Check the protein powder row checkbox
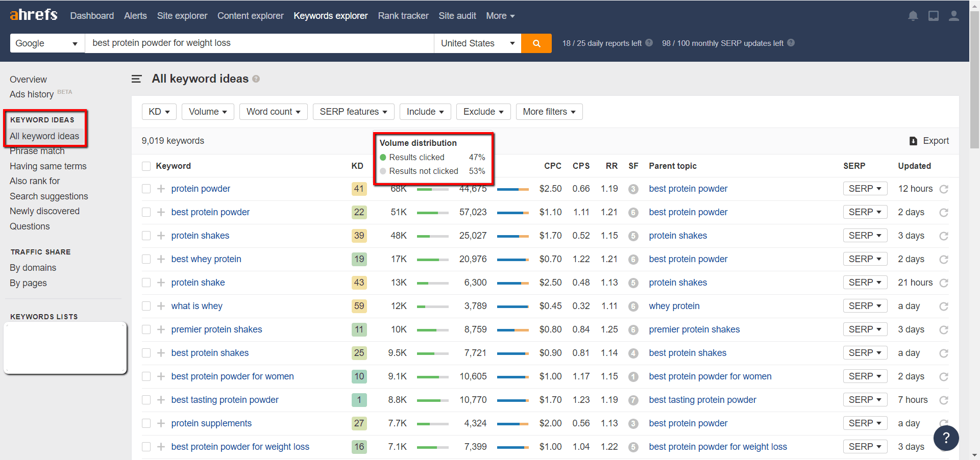The width and height of the screenshot is (980, 460). click(146, 189)
